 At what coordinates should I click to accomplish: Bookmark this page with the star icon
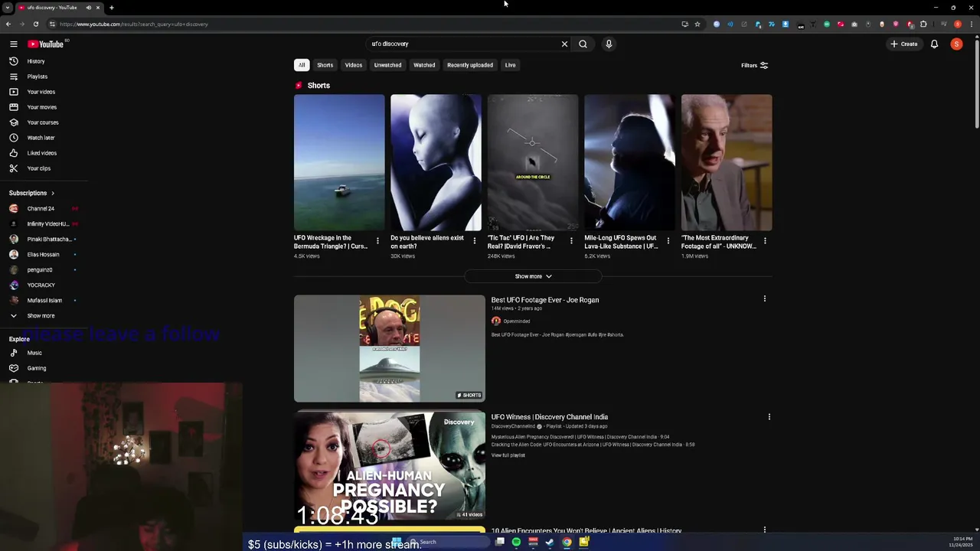(x=697, y=24)
